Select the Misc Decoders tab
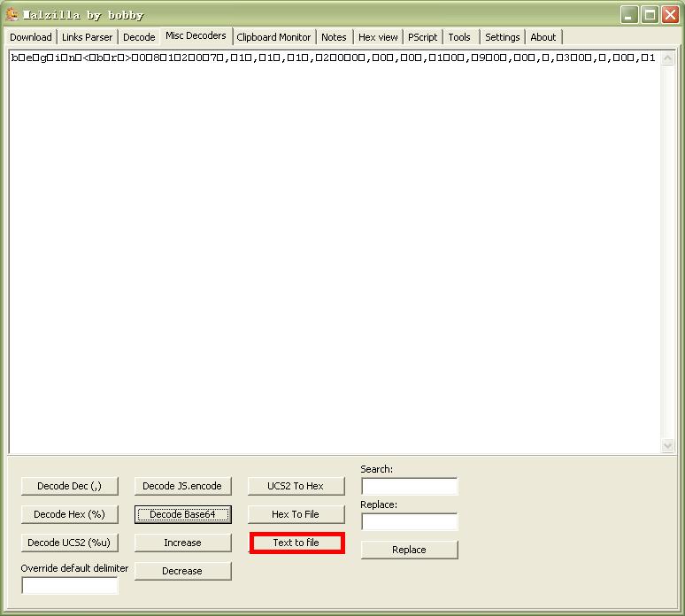The height and width of the screenshot is (616, 685). [x=196, y=35]
